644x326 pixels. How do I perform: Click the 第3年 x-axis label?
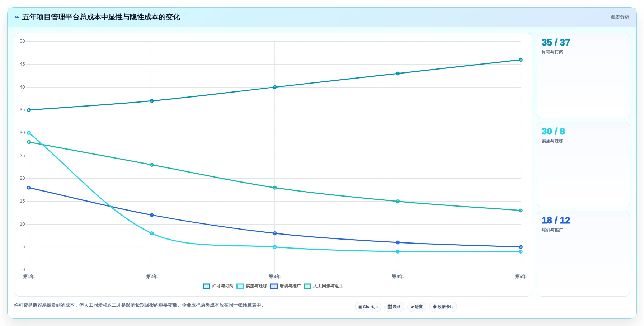coord(275,277)
